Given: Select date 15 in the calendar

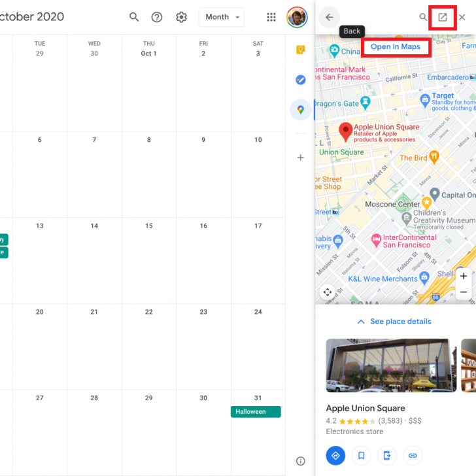Looking at the screenshot, I should tap(149, 226).
